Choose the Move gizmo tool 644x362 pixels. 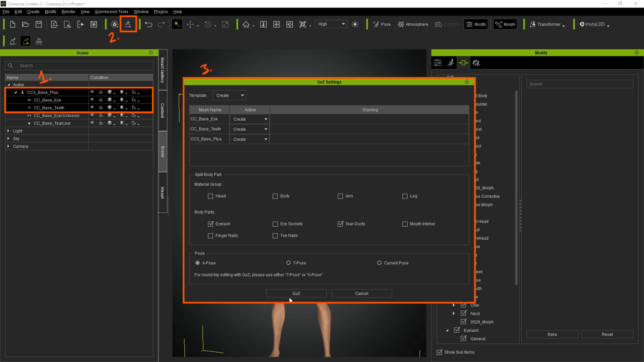(190, 24)
